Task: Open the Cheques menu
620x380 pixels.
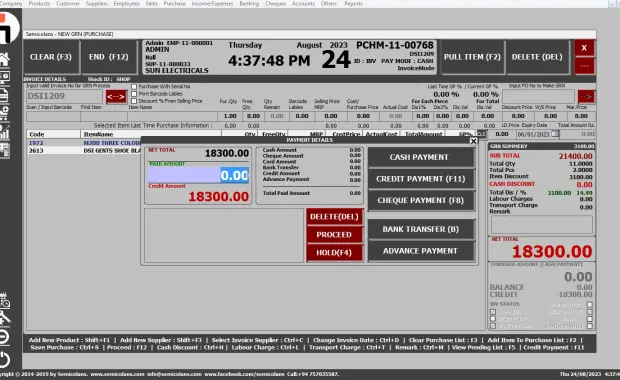Action: point(275,4)
